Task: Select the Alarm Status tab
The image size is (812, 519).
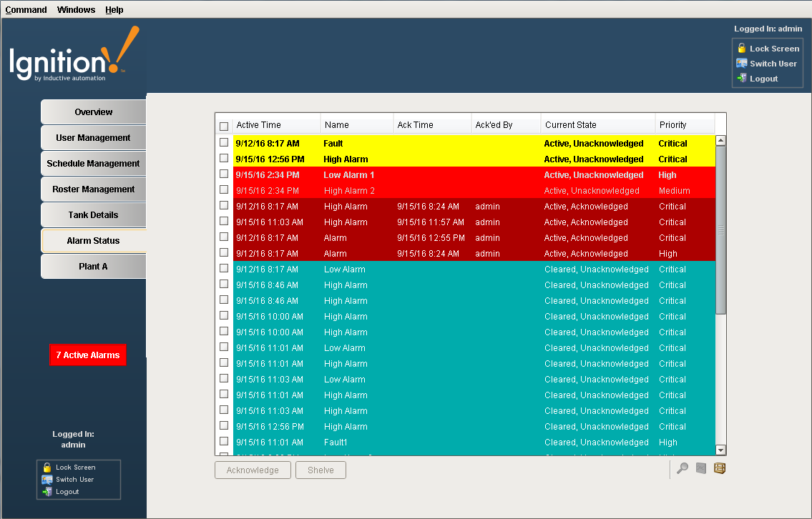Action: (x=93, y=241)
